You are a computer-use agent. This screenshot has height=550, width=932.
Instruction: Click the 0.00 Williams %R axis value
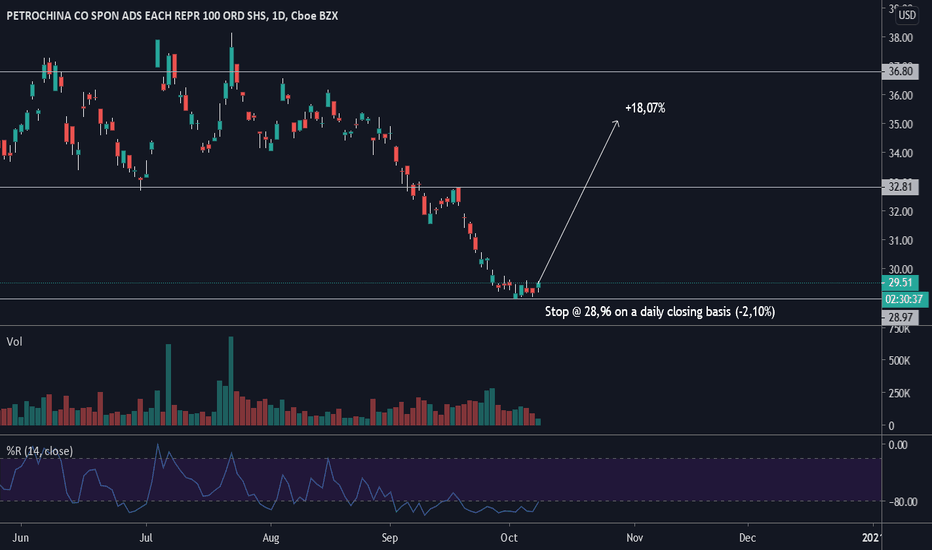tap(898, 445)
